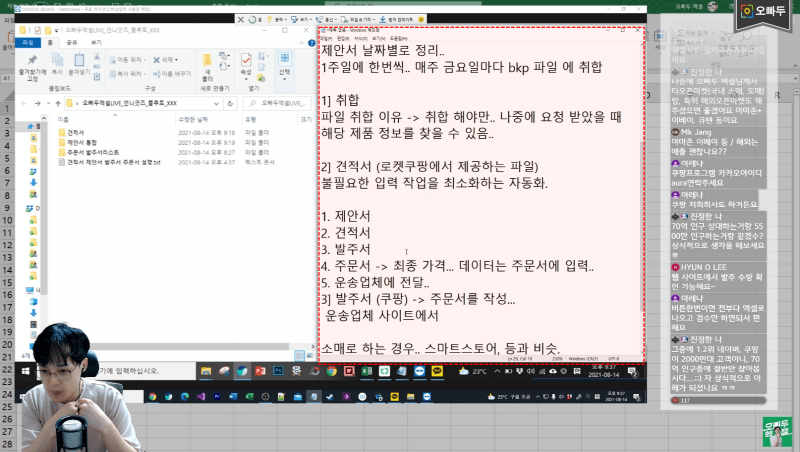800x452 pixels.
Task: Open File Explorer icon on remote taskbar
Action: point(206,371)
